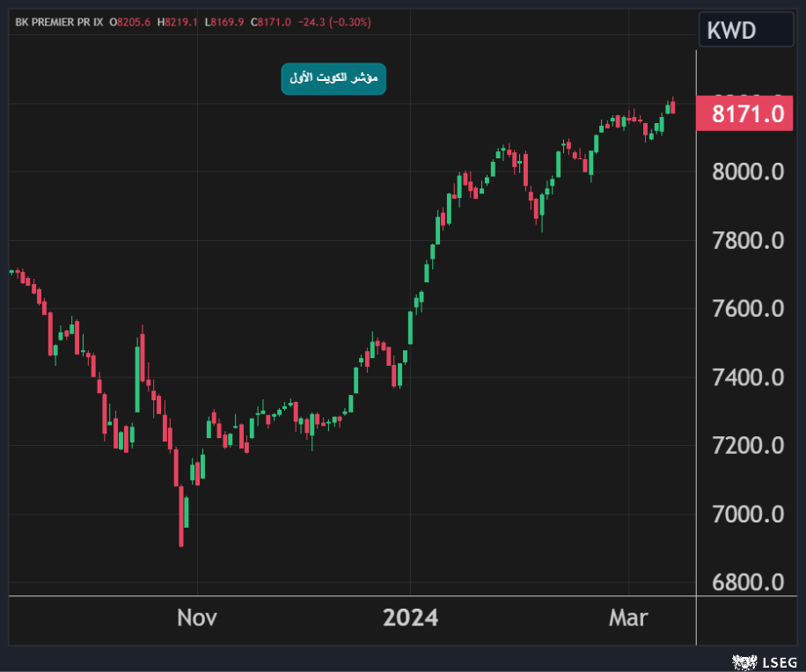Select the red 8171.0 current price tag
Viewport: 806px width, 672px height.
click(747, 114)
